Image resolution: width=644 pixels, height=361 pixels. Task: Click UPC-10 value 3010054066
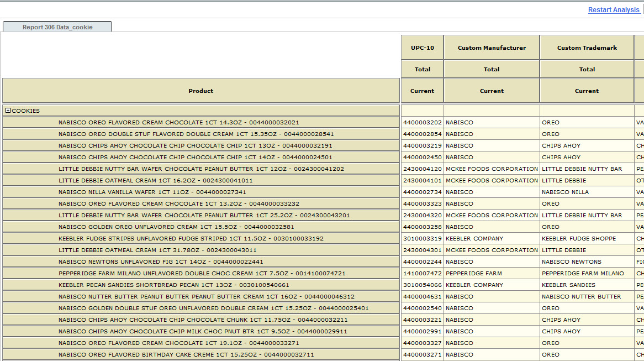[x=422, y=285]
